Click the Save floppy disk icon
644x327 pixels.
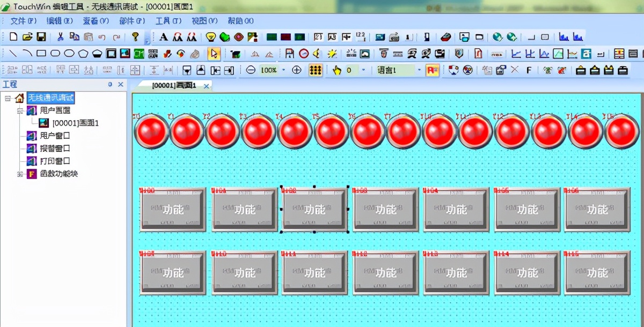tap(41, 37)
